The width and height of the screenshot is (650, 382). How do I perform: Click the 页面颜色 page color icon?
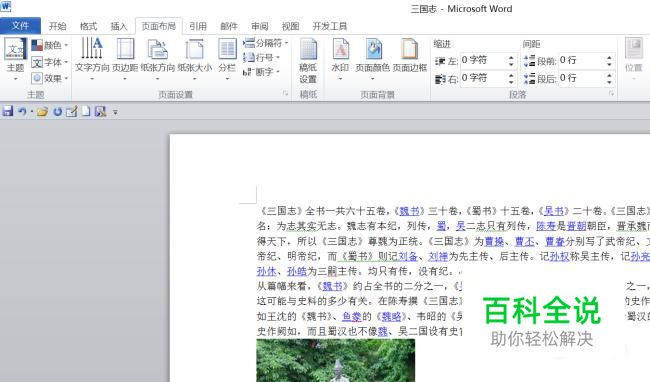click(373, 48)
